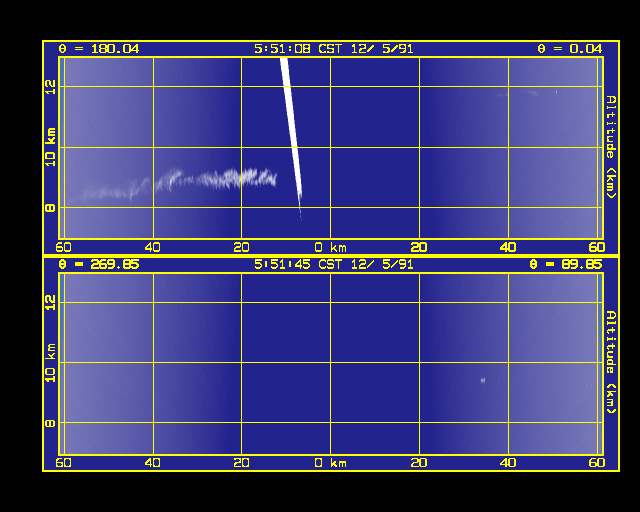Image resolution: width=640 pixels, height=512 pixels.
Task: Click the bottom panel's 10 km altitude label
Action: (50, 363)
